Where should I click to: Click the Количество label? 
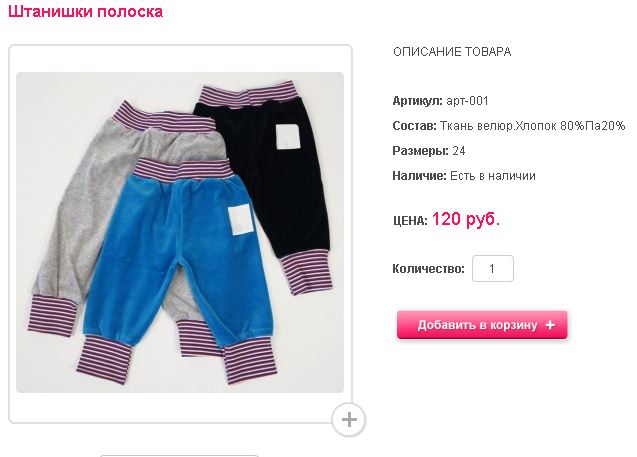click(x=428, y=269)
